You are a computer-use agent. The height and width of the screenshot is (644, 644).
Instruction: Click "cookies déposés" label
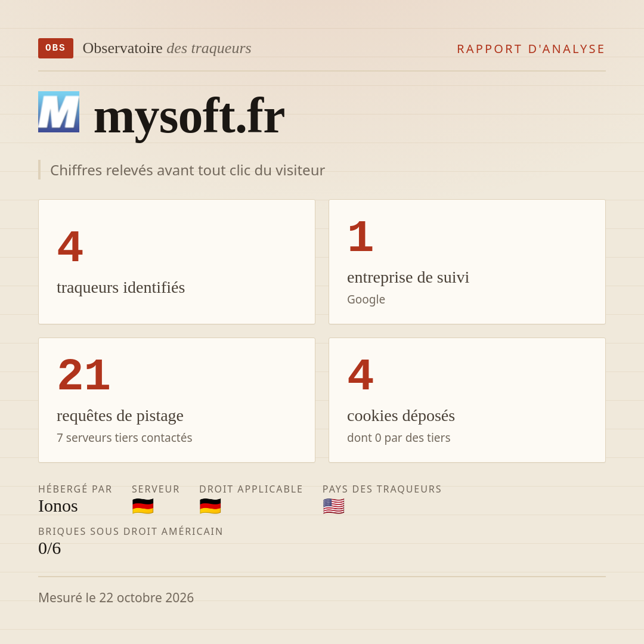click(401, 416)
